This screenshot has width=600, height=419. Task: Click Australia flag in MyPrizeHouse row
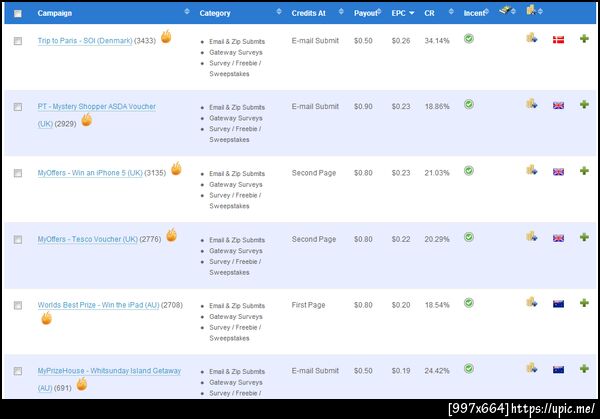[558, 370]
